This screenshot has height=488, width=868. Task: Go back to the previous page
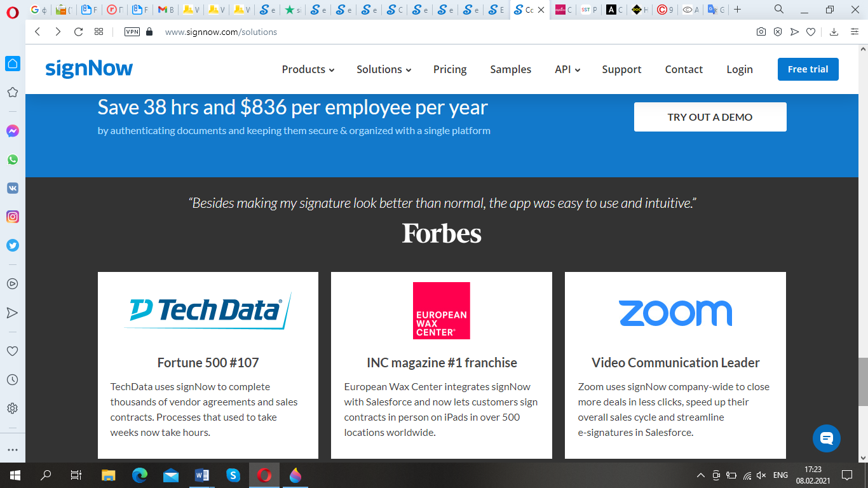click(x=37, y=32)
